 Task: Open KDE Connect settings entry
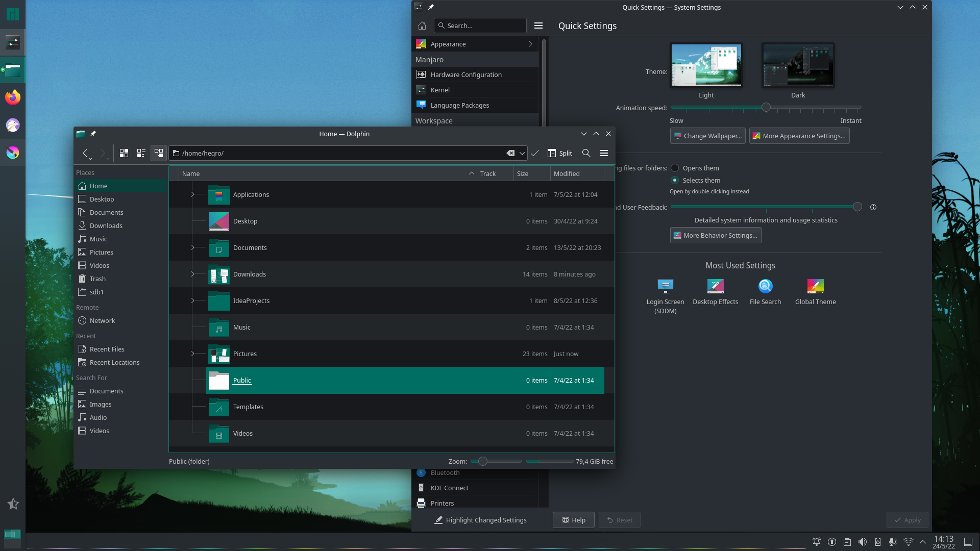(475, 488)
